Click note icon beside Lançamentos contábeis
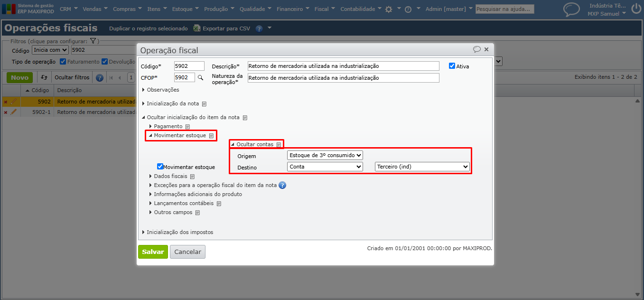Screen dimensions: 644x300 [x=219, y=203]
